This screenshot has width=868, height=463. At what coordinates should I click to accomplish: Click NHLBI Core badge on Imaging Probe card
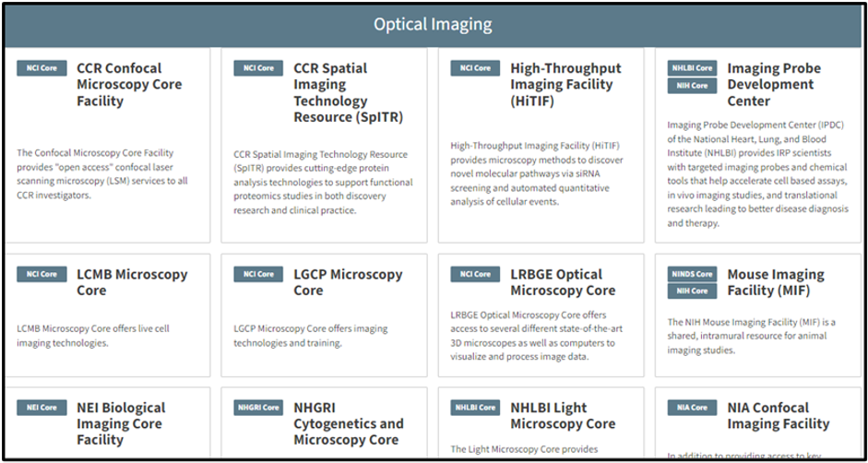click(x=692, y=68)
